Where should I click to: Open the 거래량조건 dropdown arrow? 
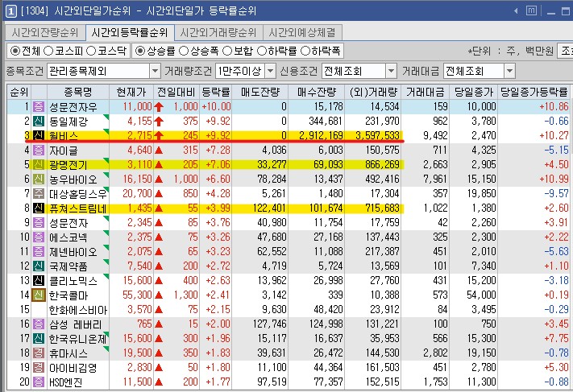(270, 71)
